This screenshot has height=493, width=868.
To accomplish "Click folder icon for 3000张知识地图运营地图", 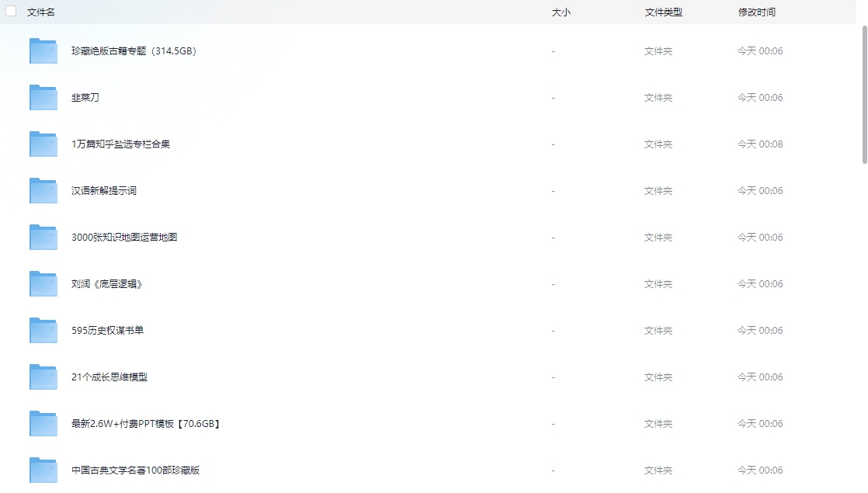I will click(43, 238).
